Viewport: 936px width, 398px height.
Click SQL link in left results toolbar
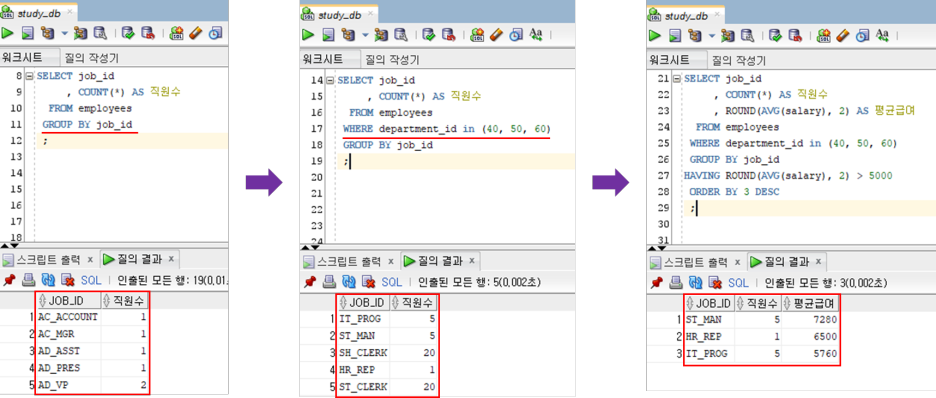tap(91, 279)
